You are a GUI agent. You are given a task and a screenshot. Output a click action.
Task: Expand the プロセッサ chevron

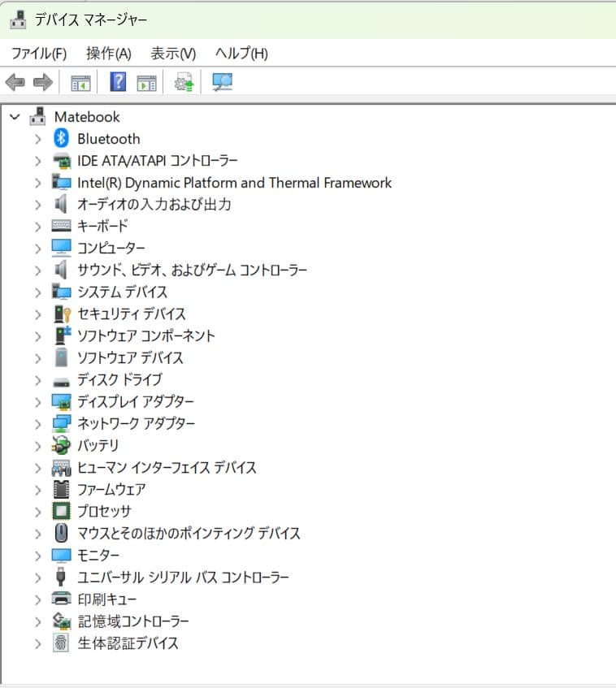[x=37, y=512]
